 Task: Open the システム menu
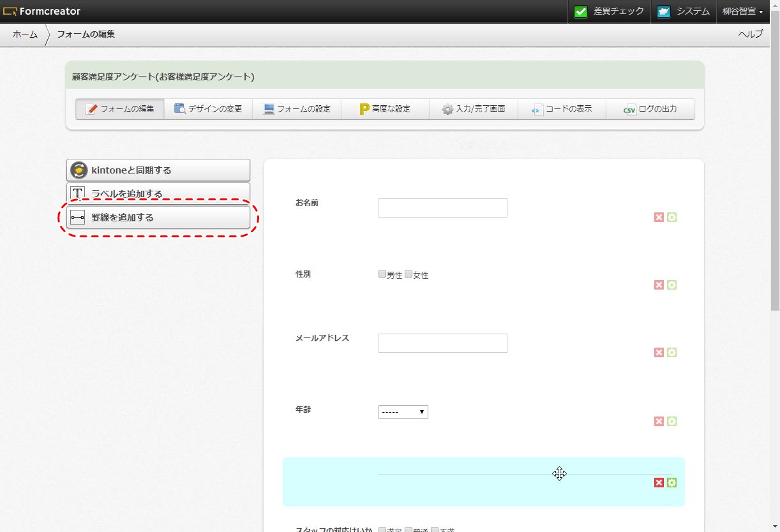pos(683,11)
